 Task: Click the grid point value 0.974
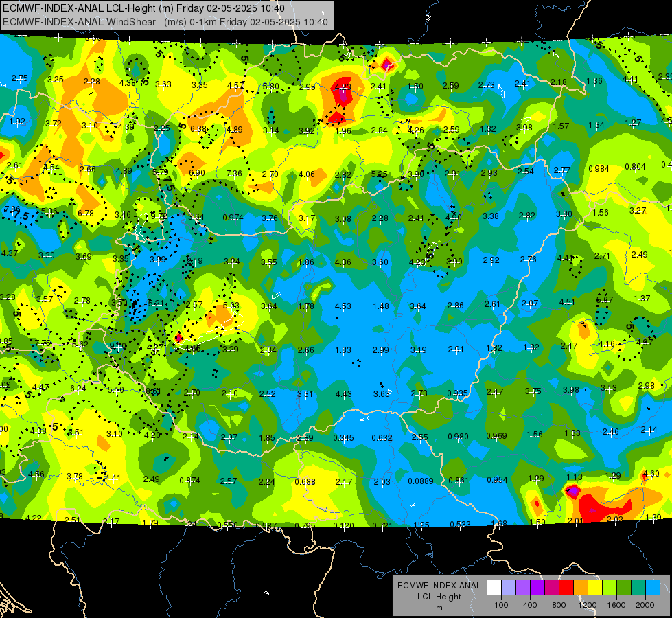click(x=233, y=218)
